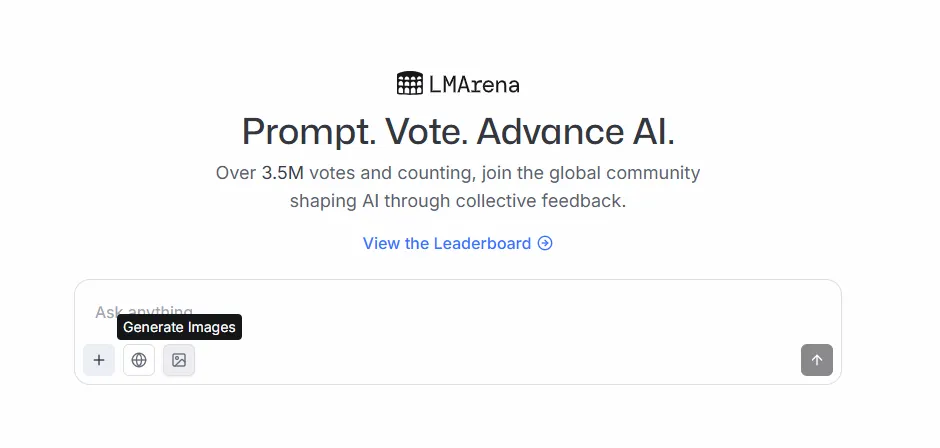Open the View the Leaderboard link
Viewport: 940px width, 448px height.
tap(447, 243)
